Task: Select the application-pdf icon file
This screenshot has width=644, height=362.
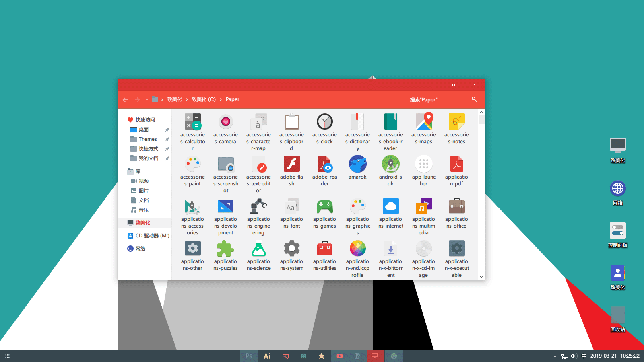Action: (456, 171)
